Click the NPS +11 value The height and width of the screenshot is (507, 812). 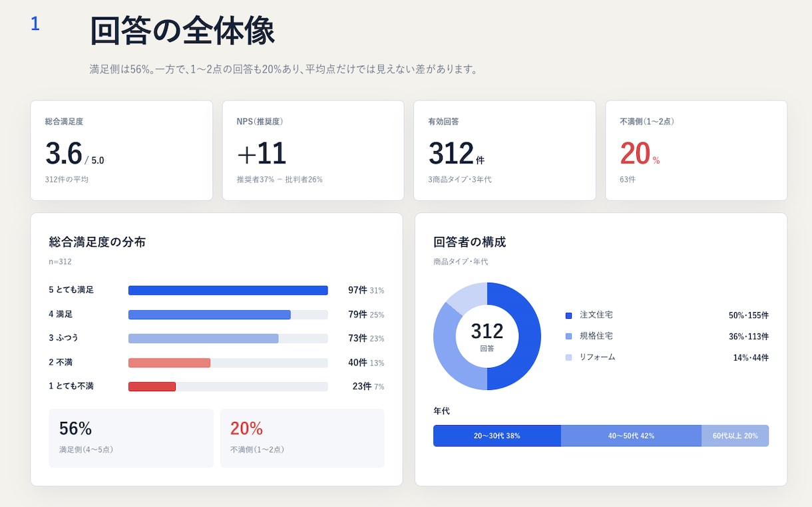click(x=262, y=154)
